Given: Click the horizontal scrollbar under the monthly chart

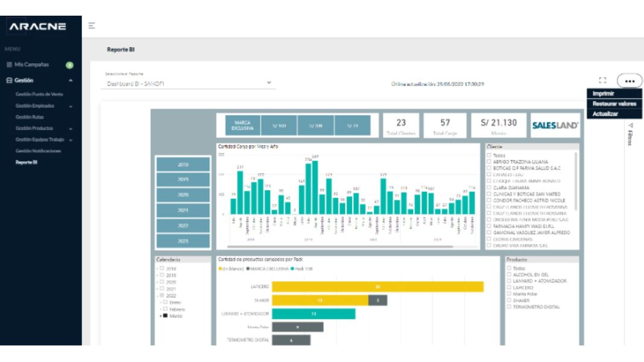Looking at the screenshot, I should (x=340, y=247).
